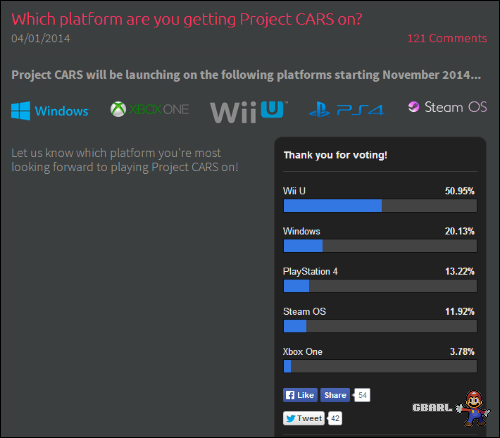Click the Facebook share count 54

coord(362,395)
